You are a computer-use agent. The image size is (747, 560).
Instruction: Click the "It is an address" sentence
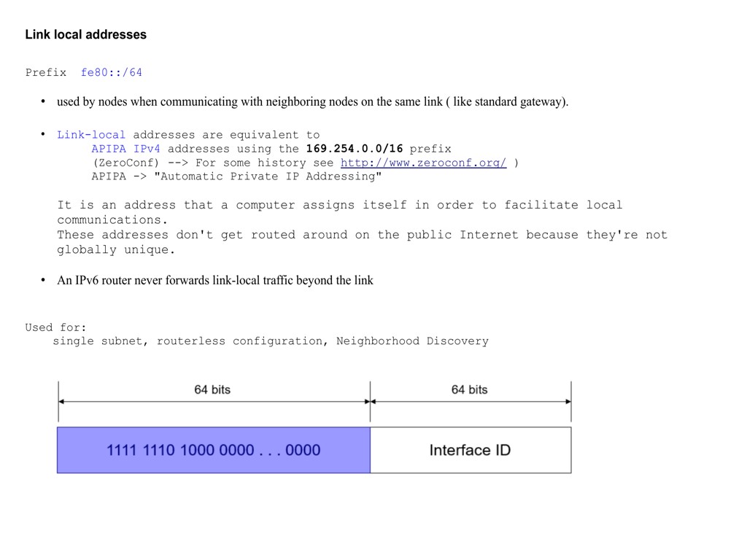(339, 206)
